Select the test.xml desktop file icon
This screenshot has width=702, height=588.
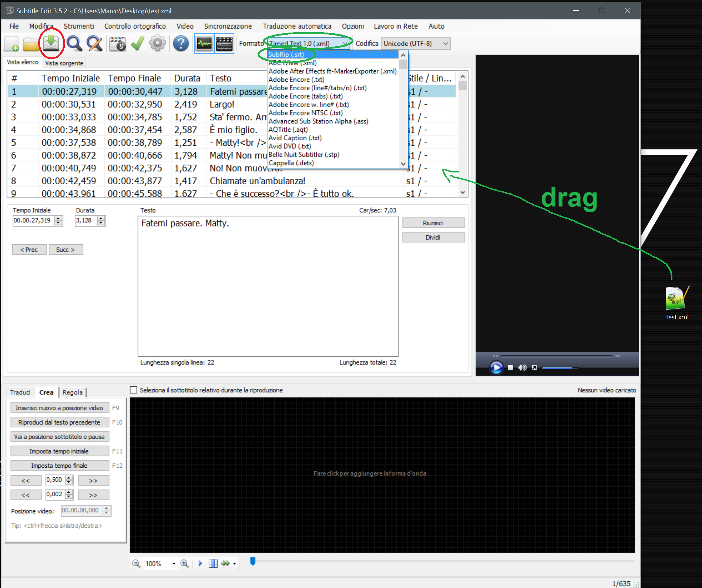[677, 303]
